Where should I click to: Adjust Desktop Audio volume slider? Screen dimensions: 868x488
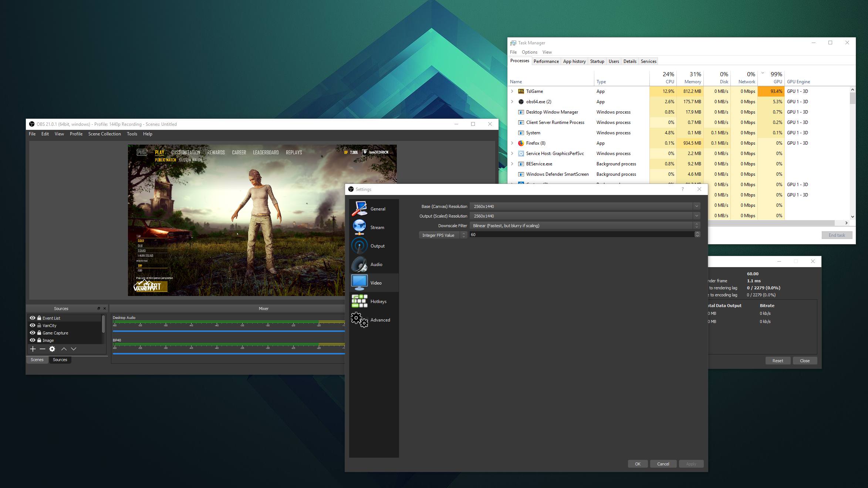point(229,331)
